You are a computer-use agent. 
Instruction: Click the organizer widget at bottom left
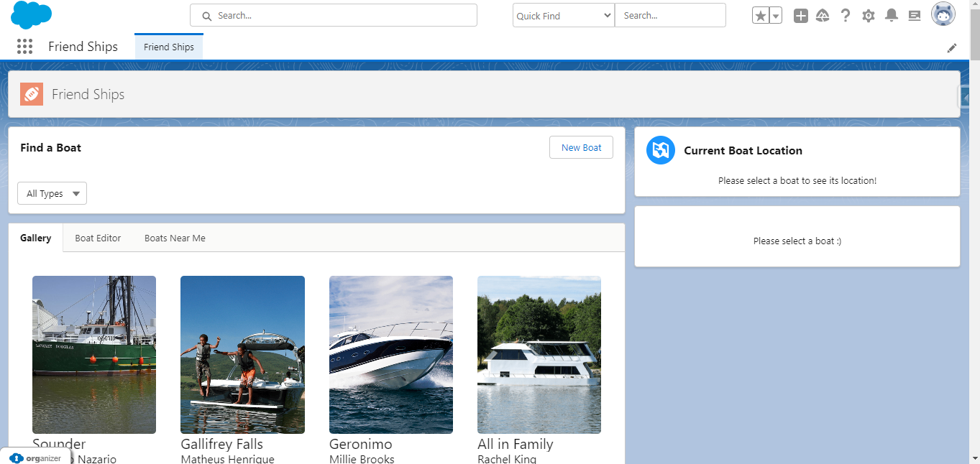point(36,458)
